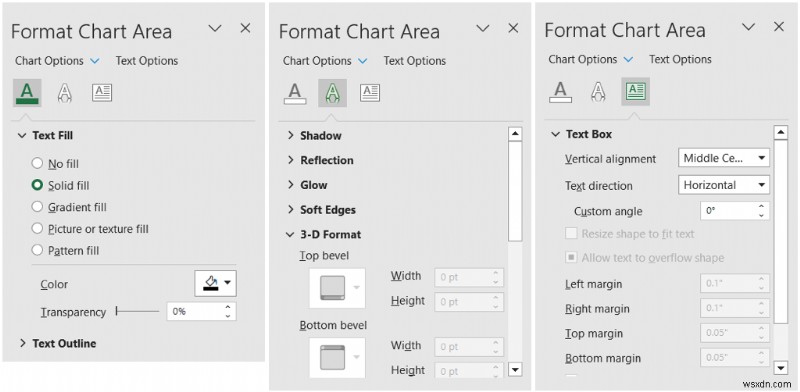
Task: Open the Bottom bevel style picker
Action: click(x=337, y=357)
